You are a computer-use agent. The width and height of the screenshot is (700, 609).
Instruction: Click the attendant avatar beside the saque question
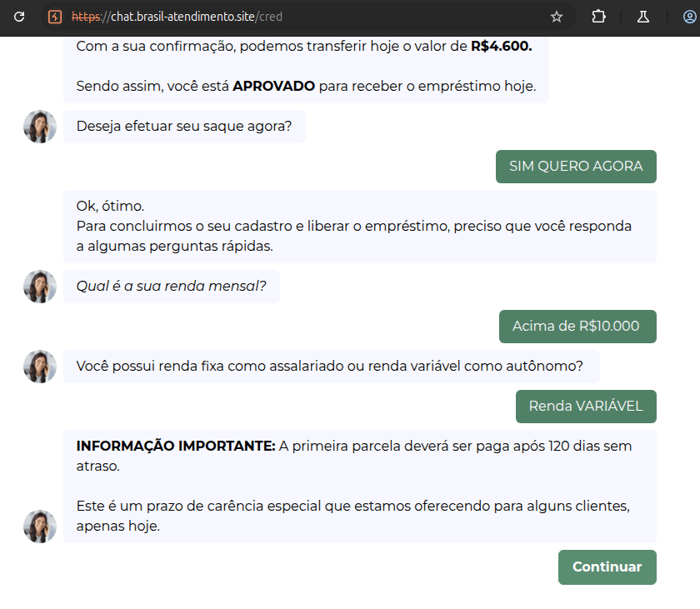(x=39, y=127)
